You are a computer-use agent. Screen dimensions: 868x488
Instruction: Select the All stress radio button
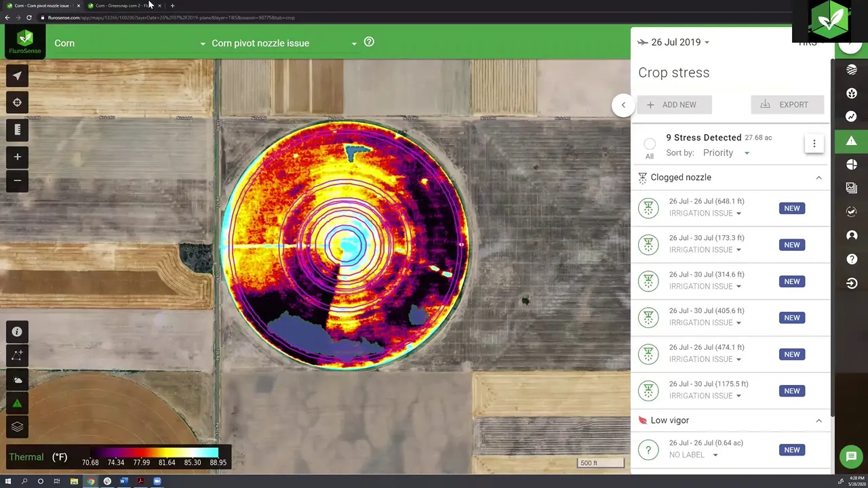point(650,144)
